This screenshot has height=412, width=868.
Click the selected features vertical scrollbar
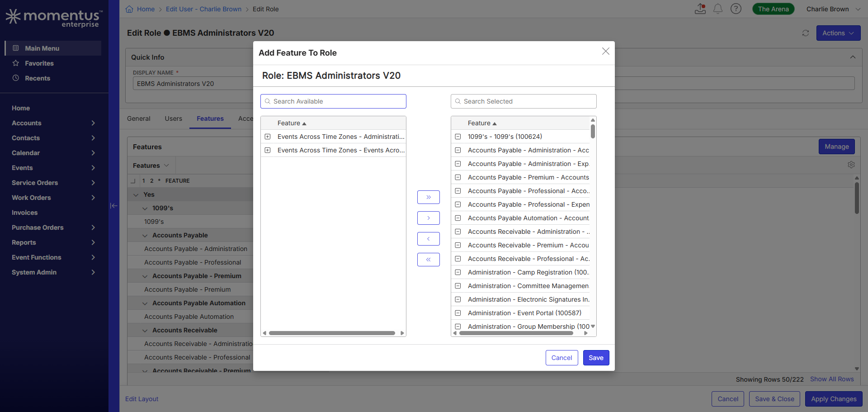click(593, 132)
